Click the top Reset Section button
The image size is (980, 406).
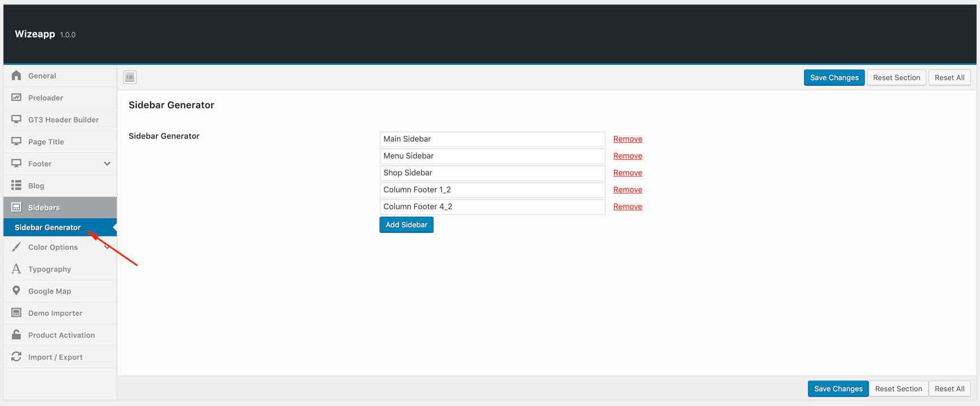[x=897, y=78]
